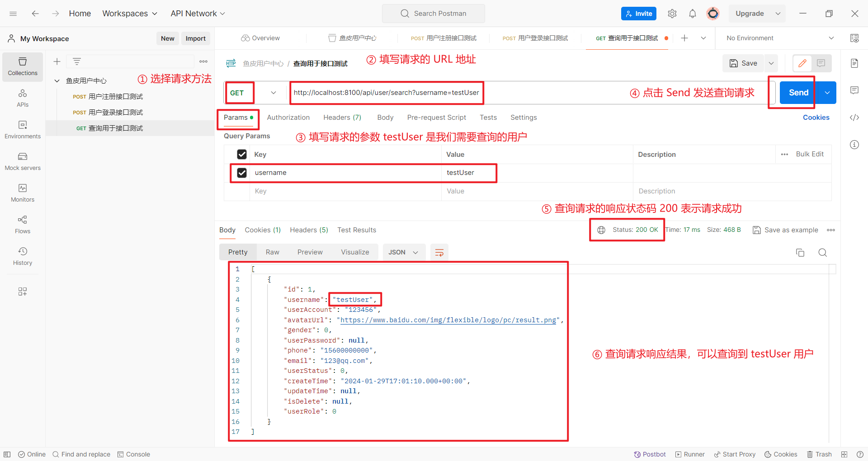
Task: Click the blue Send button
Action: click(x=798, y=93)
